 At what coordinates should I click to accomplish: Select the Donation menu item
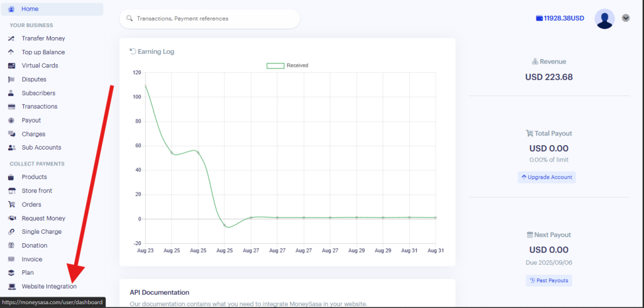point(35,246)
